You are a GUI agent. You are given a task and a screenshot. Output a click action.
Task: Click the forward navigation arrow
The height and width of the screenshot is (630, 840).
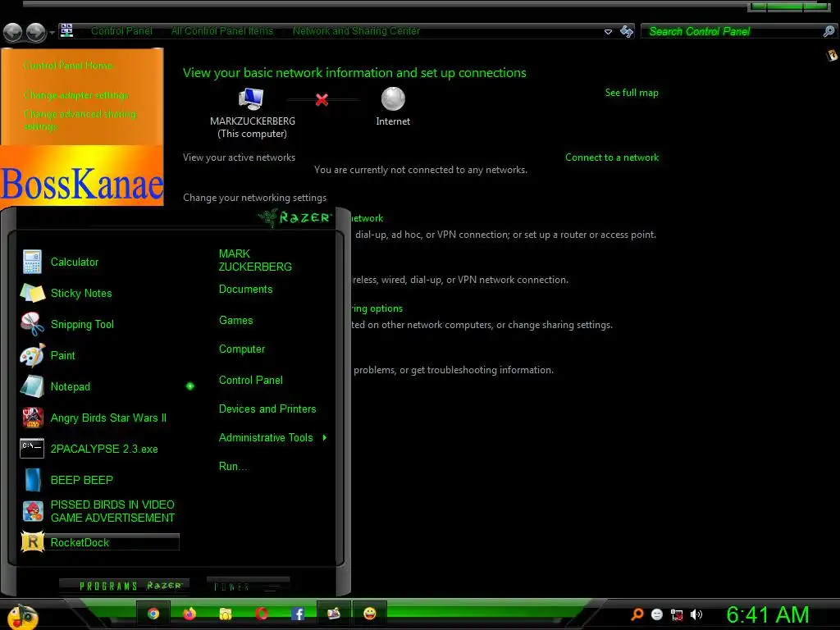(x=36, y=32)
